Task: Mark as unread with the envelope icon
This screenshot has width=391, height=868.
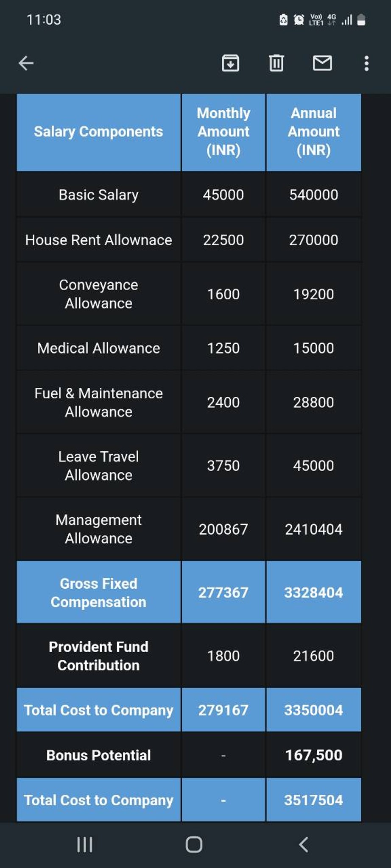Action: click(322, 63)
